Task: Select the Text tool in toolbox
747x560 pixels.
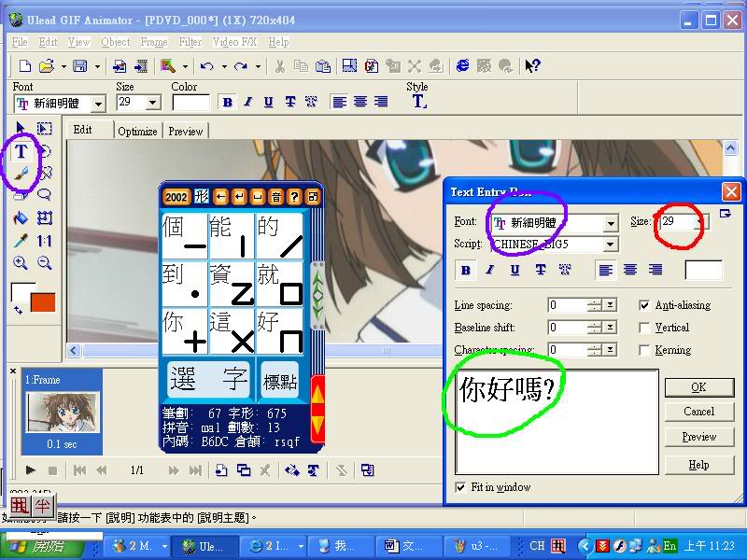Action: pyautogui.click(x=21, y=150)
